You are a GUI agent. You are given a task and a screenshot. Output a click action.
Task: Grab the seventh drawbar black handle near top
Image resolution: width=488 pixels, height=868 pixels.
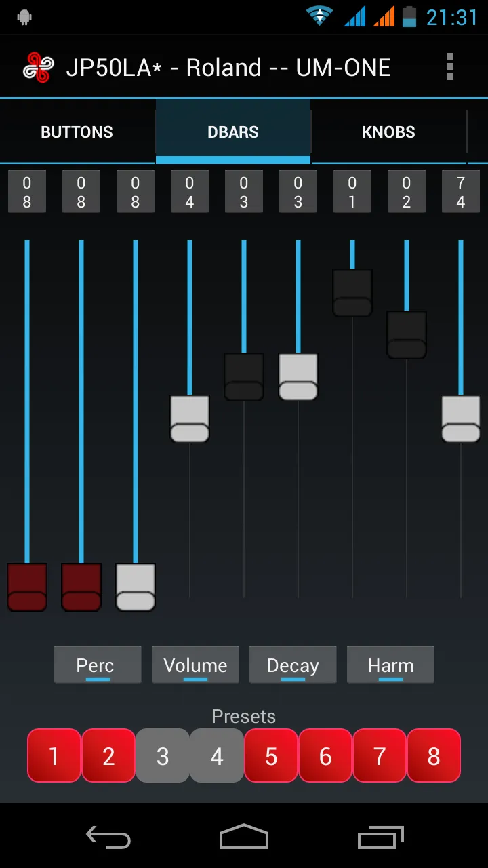(352, 293)
